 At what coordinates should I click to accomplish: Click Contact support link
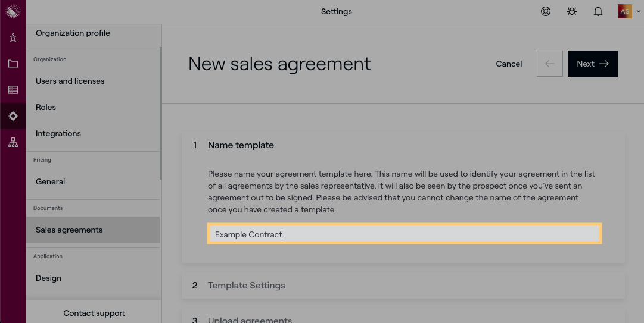[x=94, y=313]
